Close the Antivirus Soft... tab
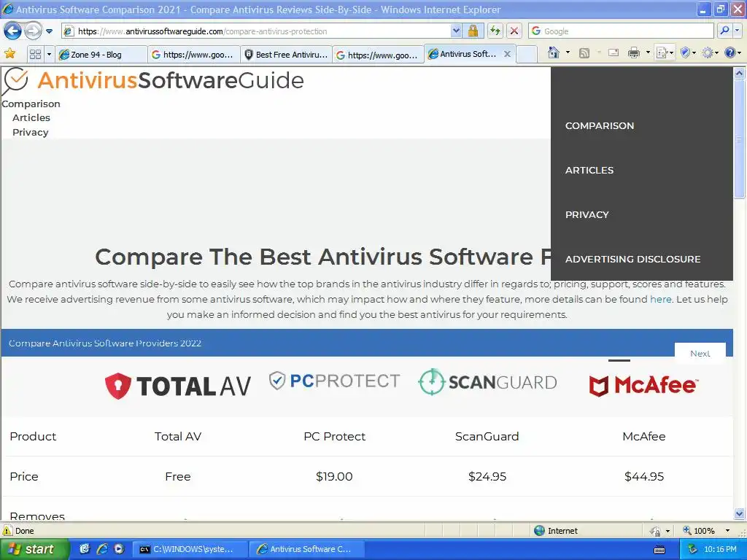This screenshot has width=747, height=560. click(508, 54)
